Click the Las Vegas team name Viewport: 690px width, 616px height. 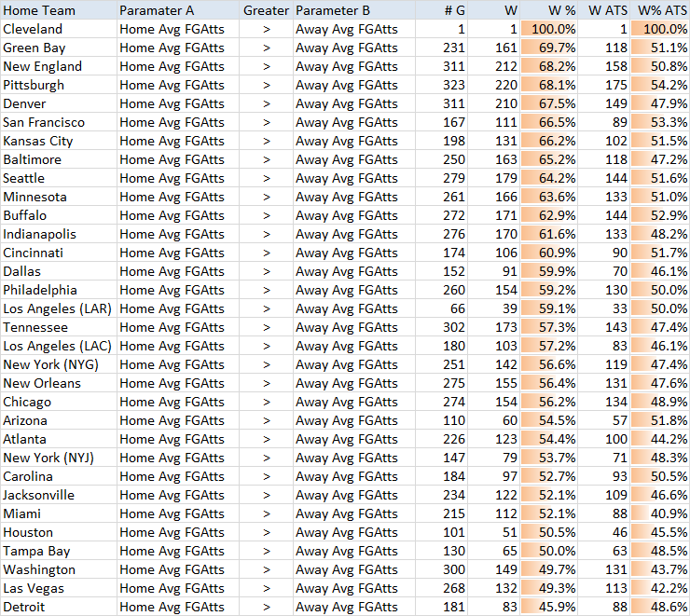point(59,588)
